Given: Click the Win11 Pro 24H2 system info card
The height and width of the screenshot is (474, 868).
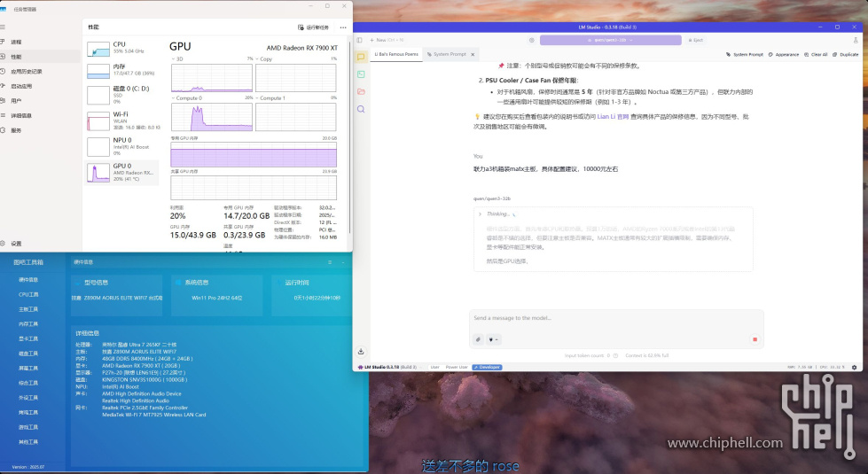Looking at the screenshot, I should [217, 295].
